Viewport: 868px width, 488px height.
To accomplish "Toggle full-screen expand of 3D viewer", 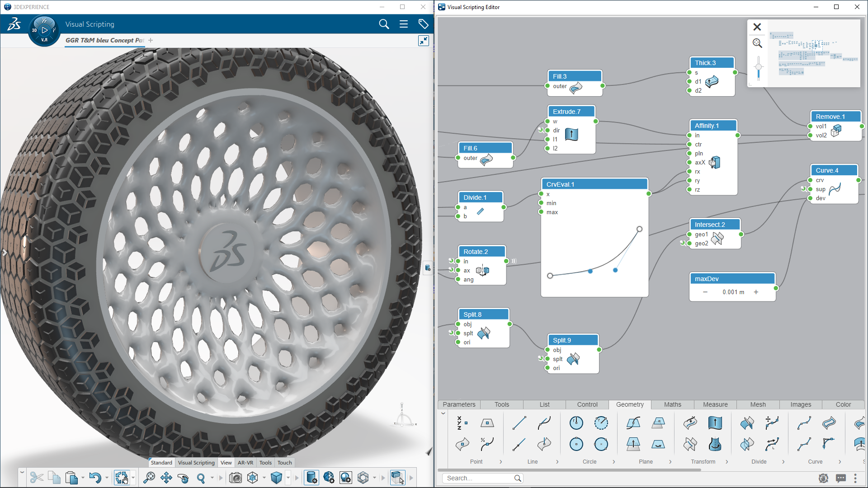I will [x=423, y=41].
